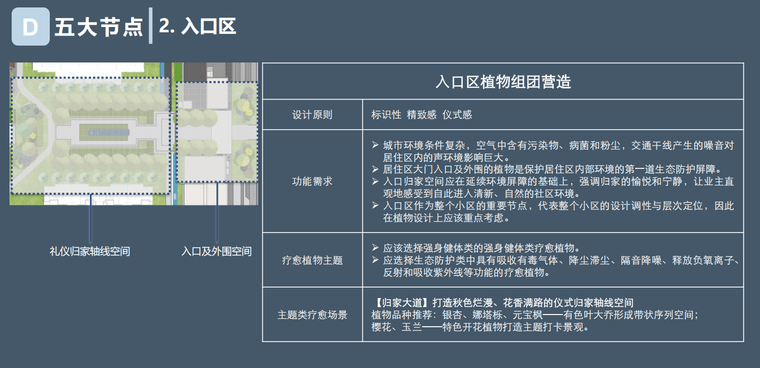Screen dimensions: 760x368
Task: Click the 樱花、玉兰 flowering plants line
Action: (x=480, y=327)
